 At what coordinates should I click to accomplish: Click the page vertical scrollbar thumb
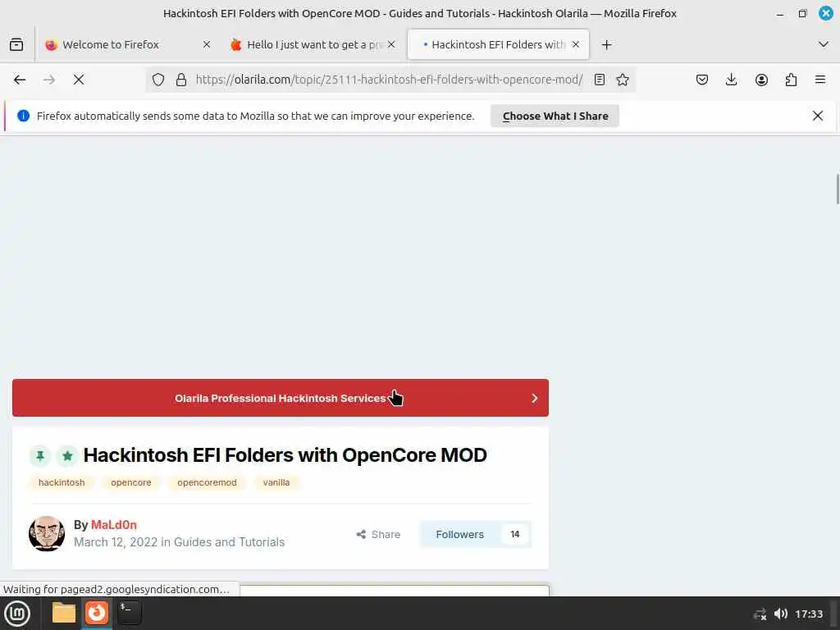[x=837, y=189]
